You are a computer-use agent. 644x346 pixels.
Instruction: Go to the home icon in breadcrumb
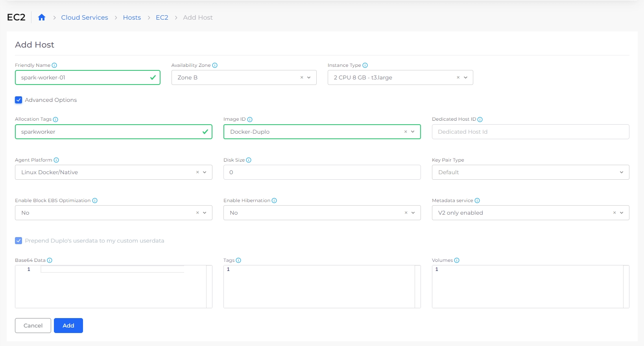[x=42, y=17]
